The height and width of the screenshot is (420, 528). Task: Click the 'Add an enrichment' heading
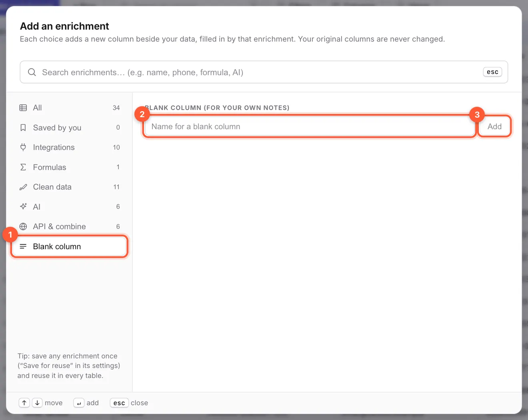click(x=64, y=26)
